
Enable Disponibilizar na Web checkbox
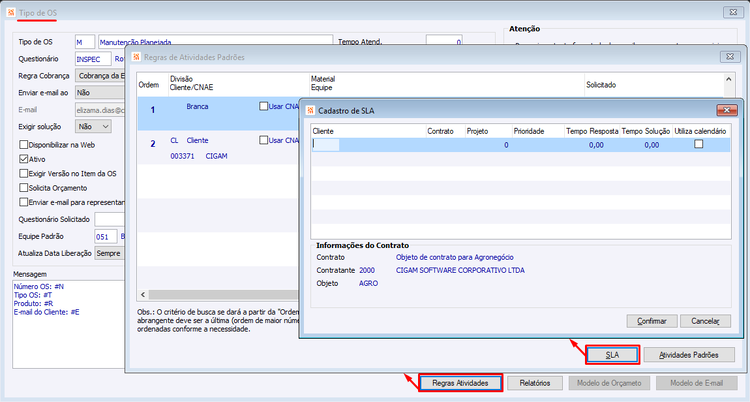click(x=23, y=145)
